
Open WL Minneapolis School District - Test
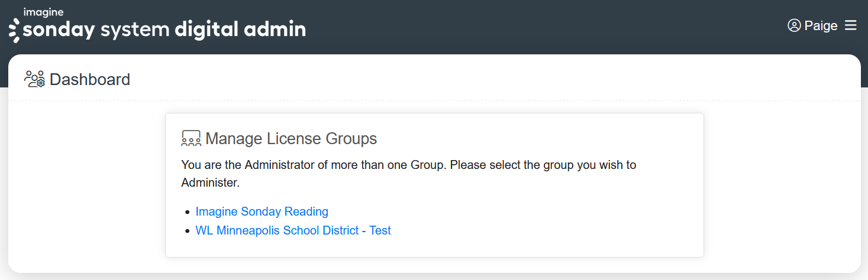tap(293, 230)
